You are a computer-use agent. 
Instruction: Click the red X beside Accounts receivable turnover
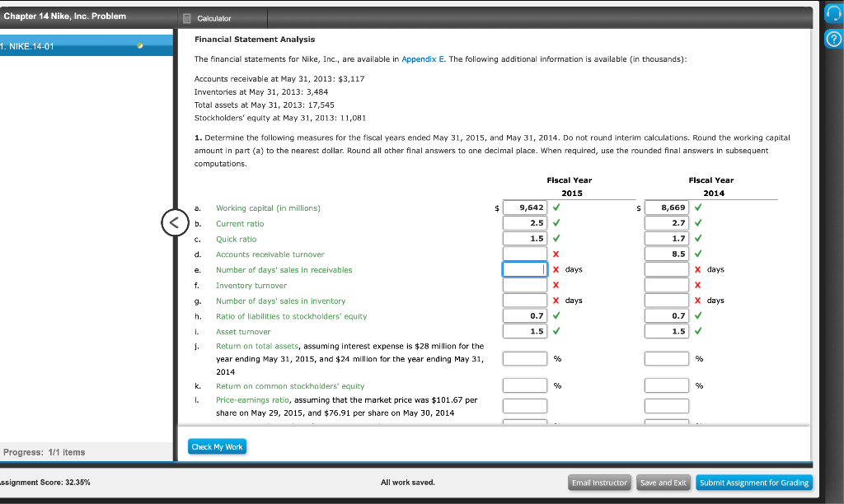[555, 254]
